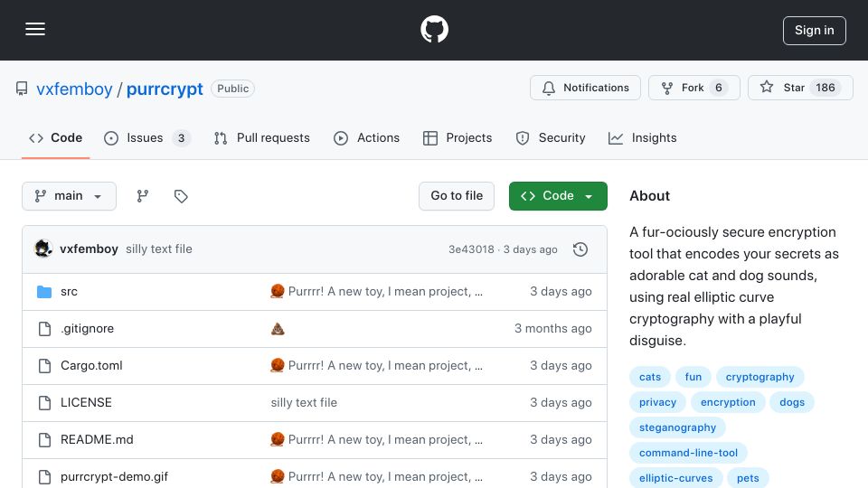The image size is (868, 488).
Task: Click the Issues count badge 3
Action: (181, 137)
